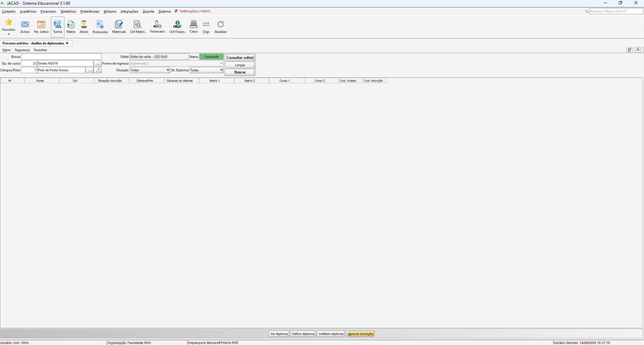The height and width of the screenshot is (345, 644).
Task: Open the Financeiro menu in the menu bar
Action: pos(48,11)
